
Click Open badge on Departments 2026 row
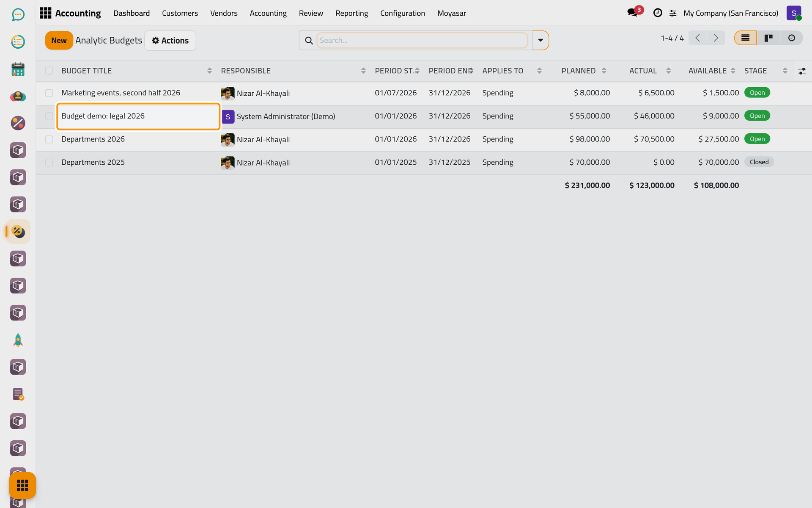coord(757,139)
